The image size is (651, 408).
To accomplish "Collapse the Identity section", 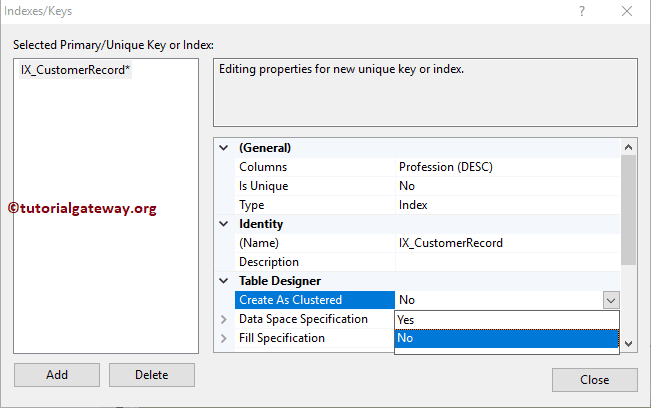I will pos(224,224).
